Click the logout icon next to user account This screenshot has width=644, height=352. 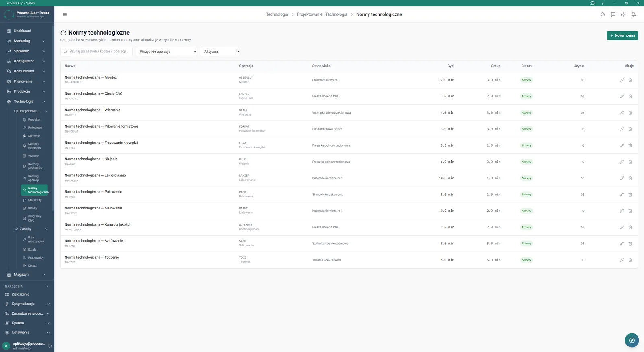[50, 346]
